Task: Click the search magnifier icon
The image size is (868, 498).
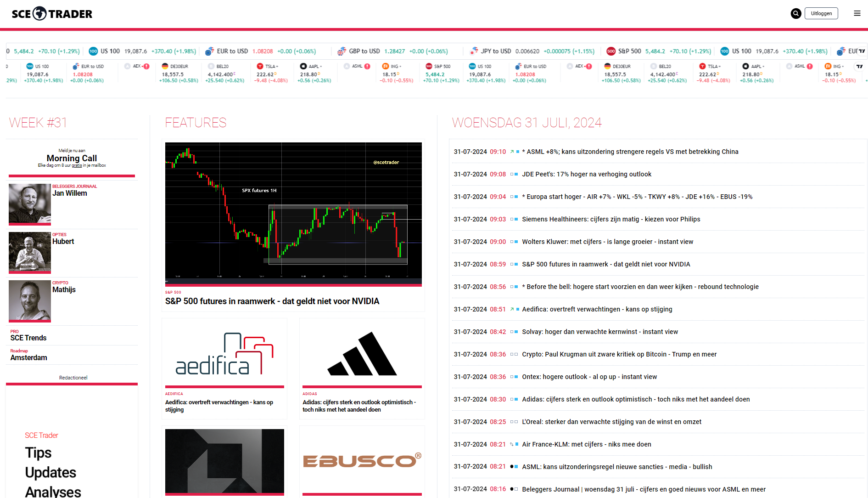Action: [795, 14]
